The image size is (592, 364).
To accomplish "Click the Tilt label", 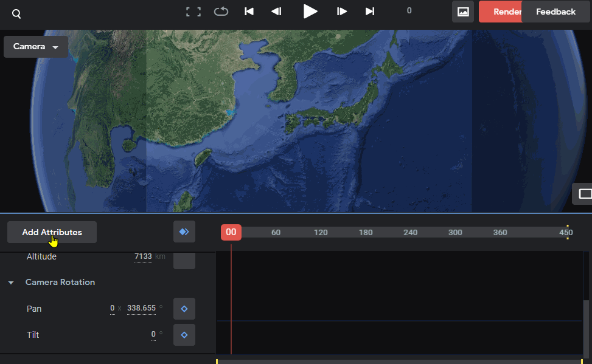I will tap(33, 335).
